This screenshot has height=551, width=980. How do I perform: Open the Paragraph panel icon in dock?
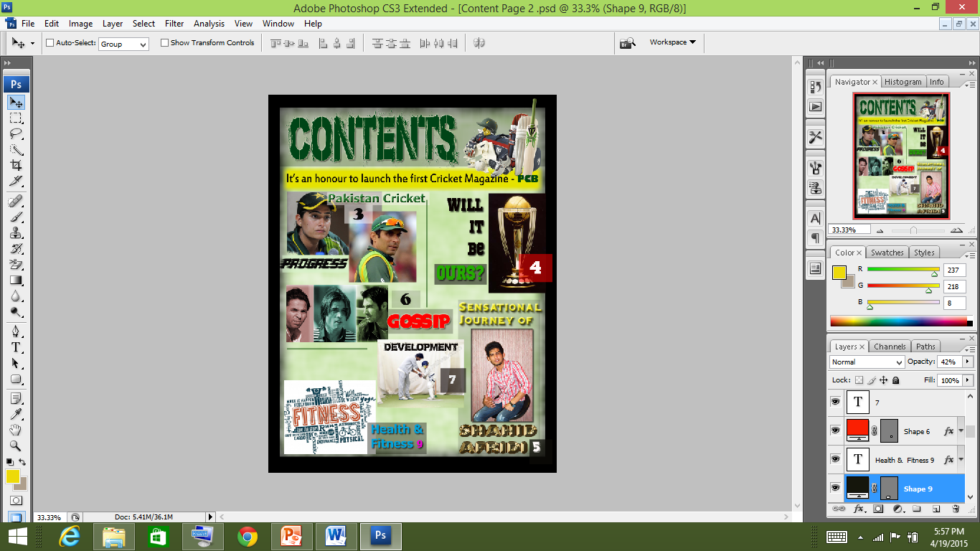[x=815, y=237]
